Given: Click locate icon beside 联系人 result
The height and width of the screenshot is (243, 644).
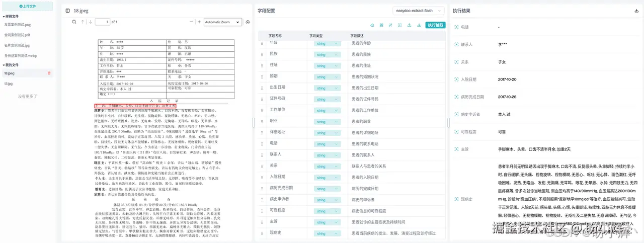Looking at the screenshot, I should (456, 44).
